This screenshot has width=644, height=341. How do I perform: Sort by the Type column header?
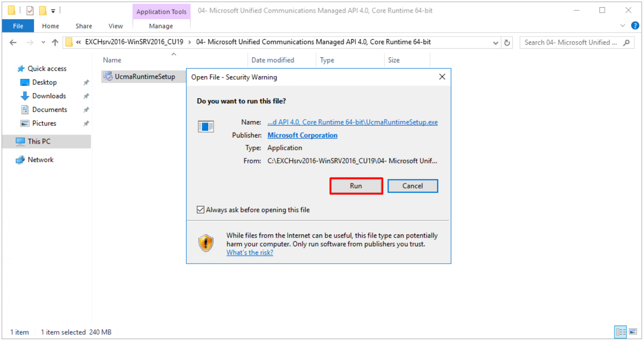click(x=327, y=60)
